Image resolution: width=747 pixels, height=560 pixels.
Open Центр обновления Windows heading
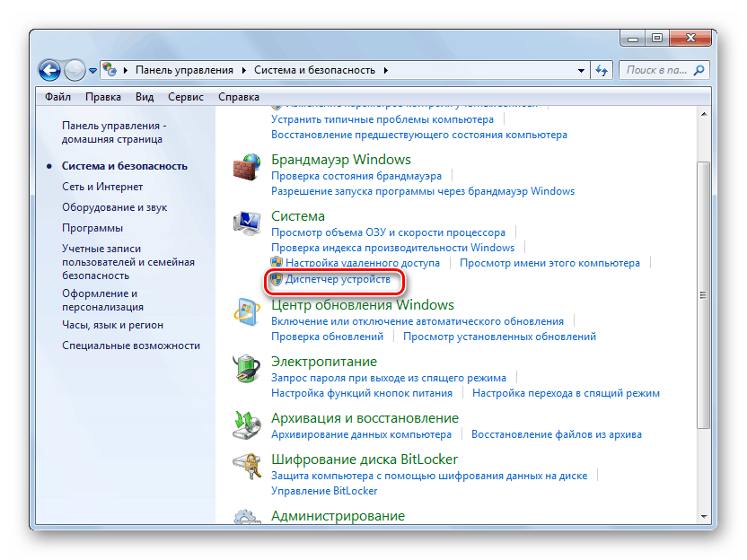[363, 305]
